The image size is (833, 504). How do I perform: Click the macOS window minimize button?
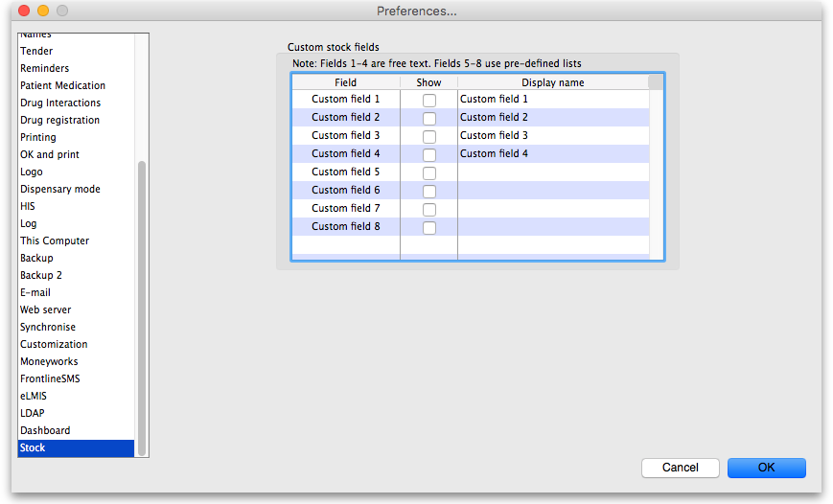43,11
